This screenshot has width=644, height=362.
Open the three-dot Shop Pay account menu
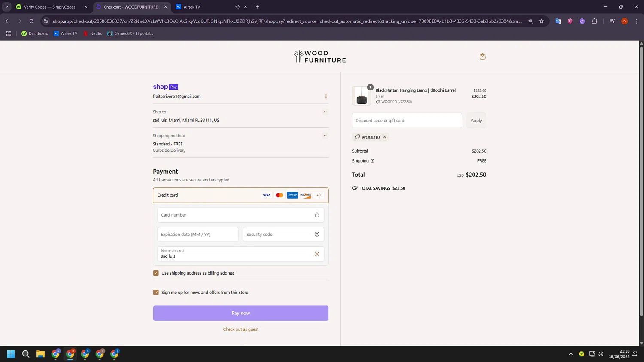[x=326, y=96]
